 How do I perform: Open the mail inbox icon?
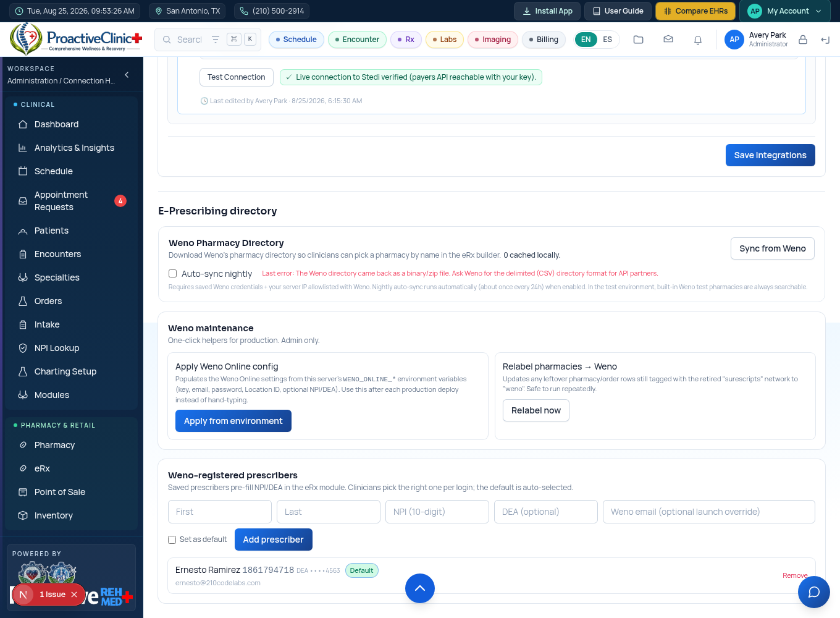pyautogui.click(x=668, y=40)
